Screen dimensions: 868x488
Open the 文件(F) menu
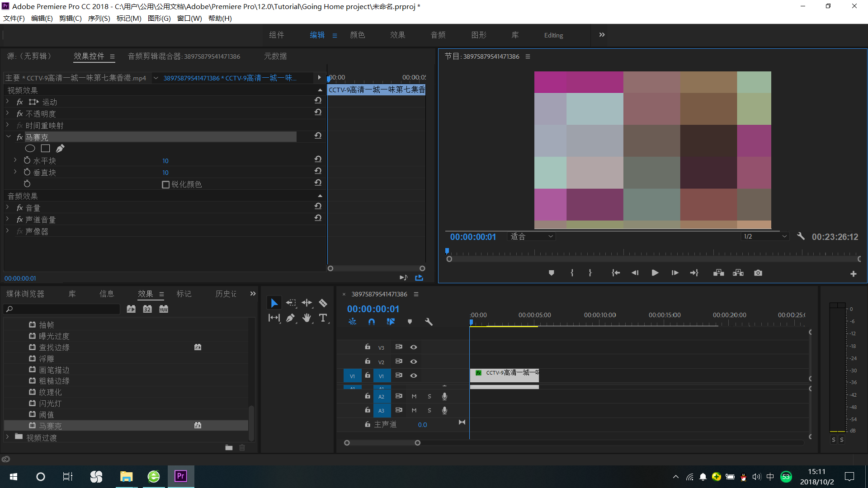[x=14, y=18]
